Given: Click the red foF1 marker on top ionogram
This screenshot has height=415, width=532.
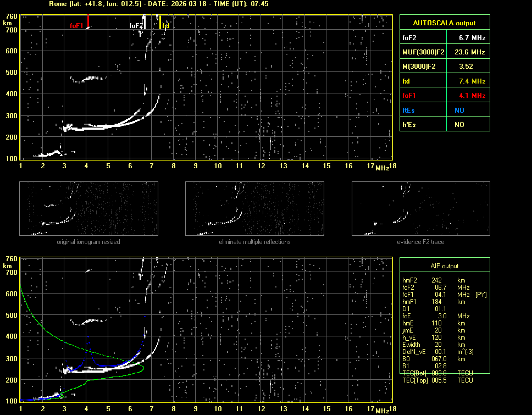Looking at the screenshot, I should click(87, 22).
